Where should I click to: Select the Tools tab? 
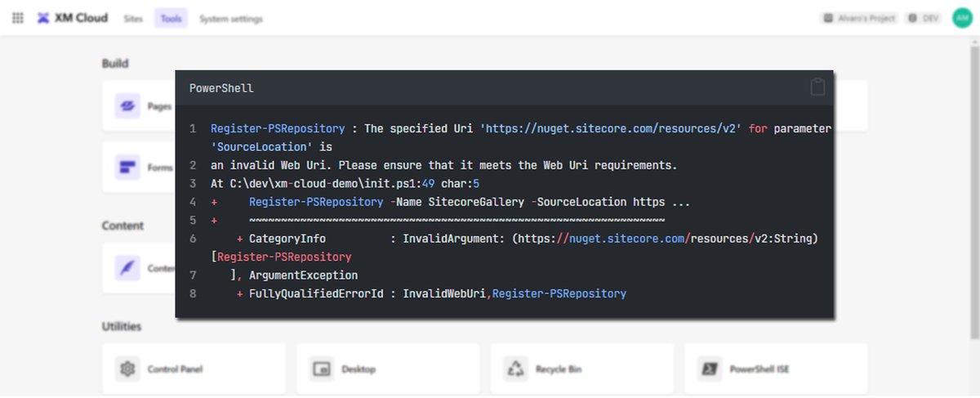(x=171, y=18)
